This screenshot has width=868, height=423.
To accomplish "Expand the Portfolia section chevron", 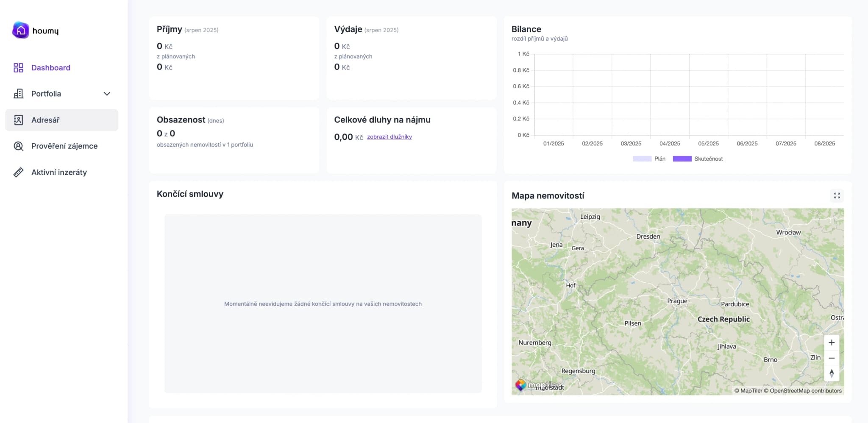I will 107,94.
